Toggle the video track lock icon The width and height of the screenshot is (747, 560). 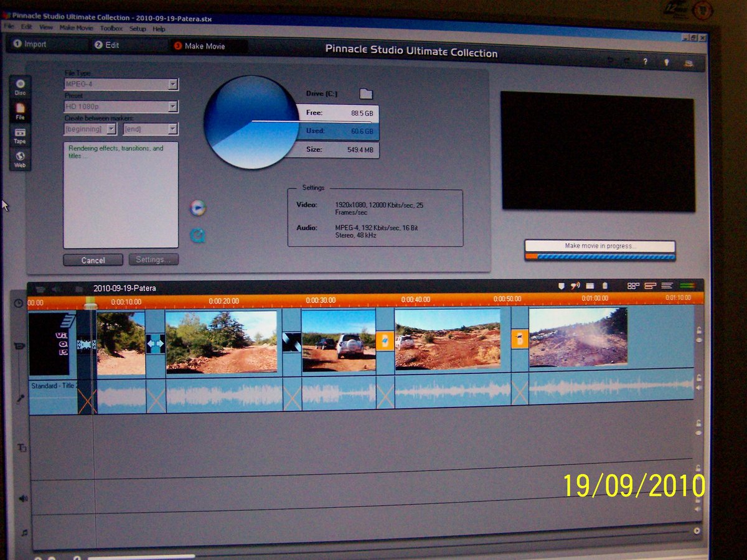point(698,330)
